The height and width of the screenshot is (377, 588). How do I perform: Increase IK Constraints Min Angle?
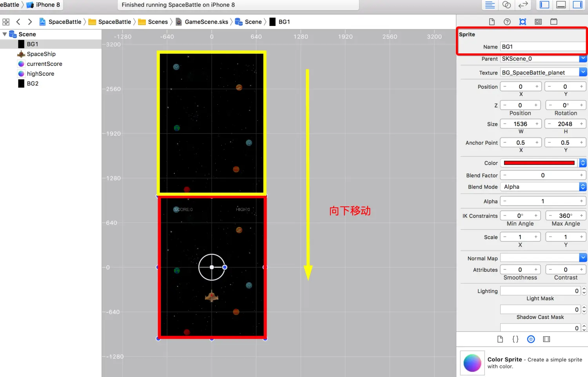pyautogui.click(x=536, y=216)
